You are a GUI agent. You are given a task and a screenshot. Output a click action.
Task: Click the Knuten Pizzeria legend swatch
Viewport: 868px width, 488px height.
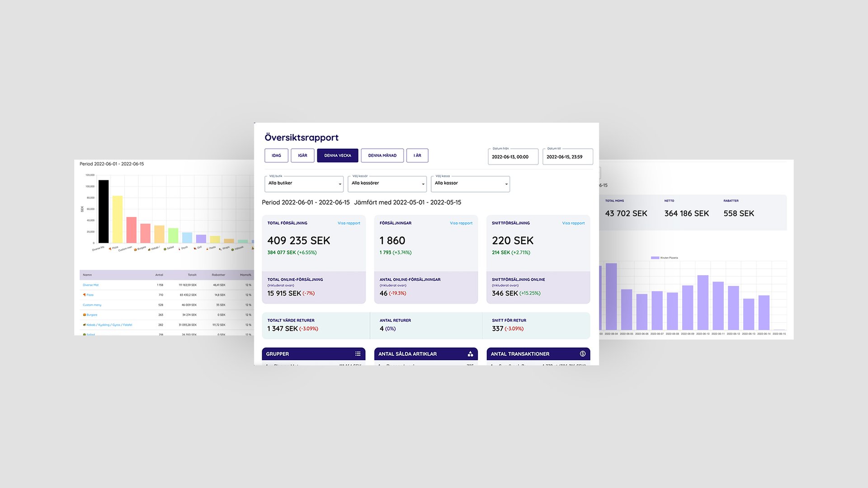pyautogui.click(x=655, y=258)
